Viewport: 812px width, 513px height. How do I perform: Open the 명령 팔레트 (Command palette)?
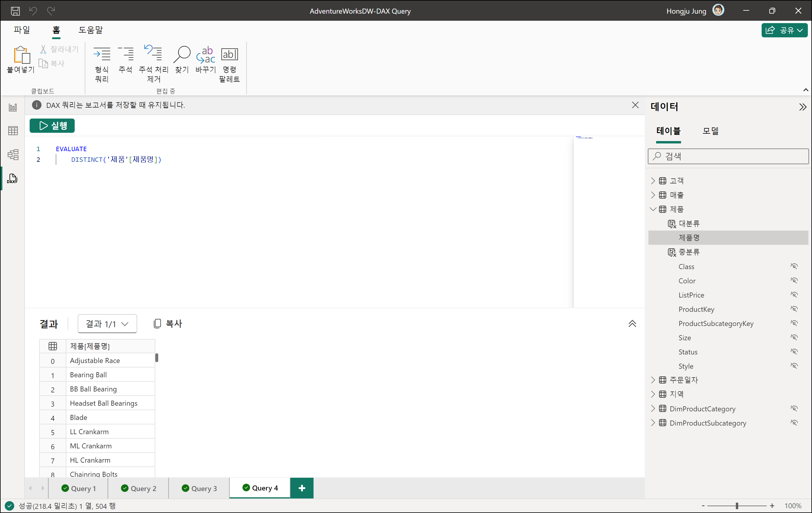click(x=229, y=54)
